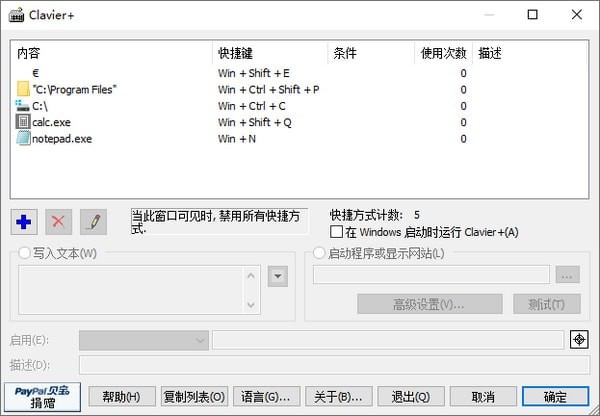Click the browse "..." button
This screenshot has width=600, height=416.
[x=567, y=275]
